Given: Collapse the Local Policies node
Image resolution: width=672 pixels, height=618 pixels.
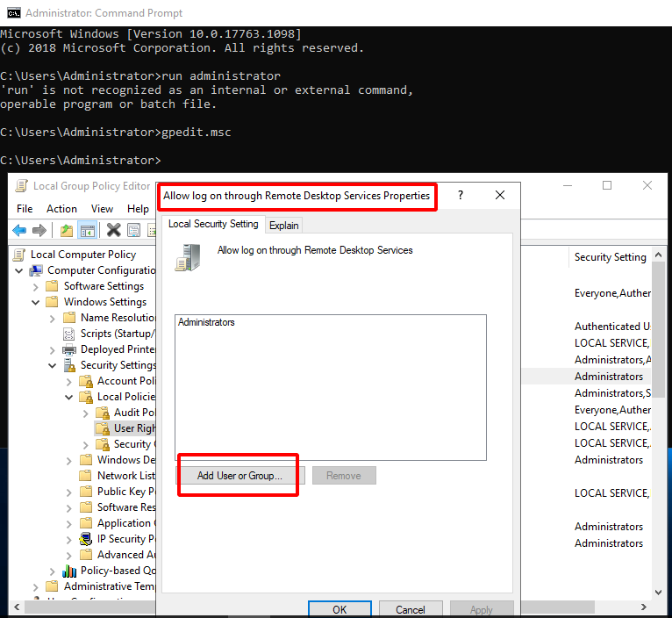Looking at the screenshot, I should tap(69, 397).
